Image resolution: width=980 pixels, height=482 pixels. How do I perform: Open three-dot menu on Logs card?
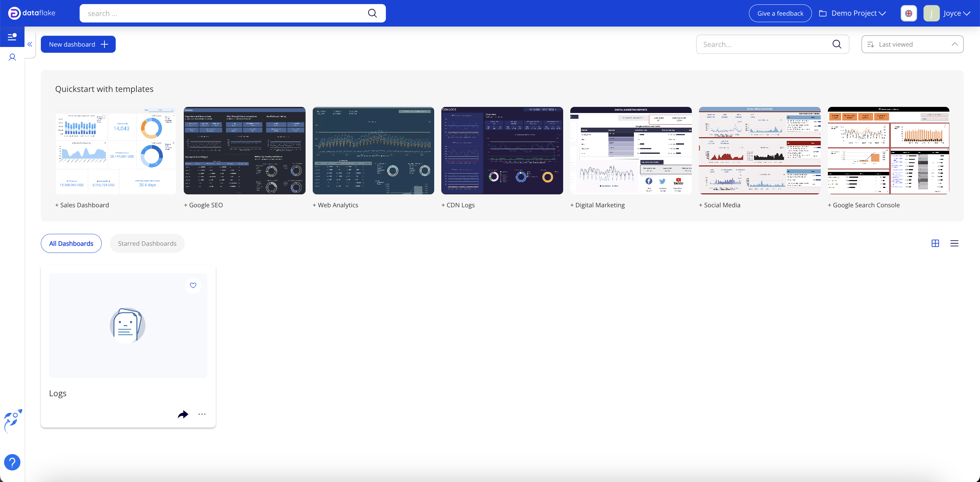202,414
